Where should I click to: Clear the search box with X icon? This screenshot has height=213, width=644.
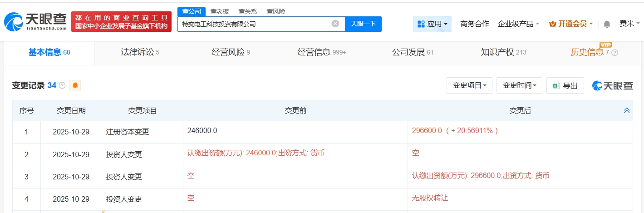coord(335,24)
